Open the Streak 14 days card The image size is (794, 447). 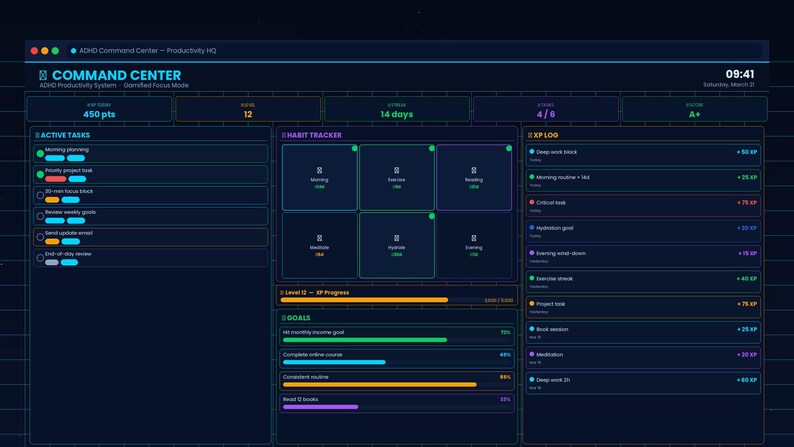397,109
